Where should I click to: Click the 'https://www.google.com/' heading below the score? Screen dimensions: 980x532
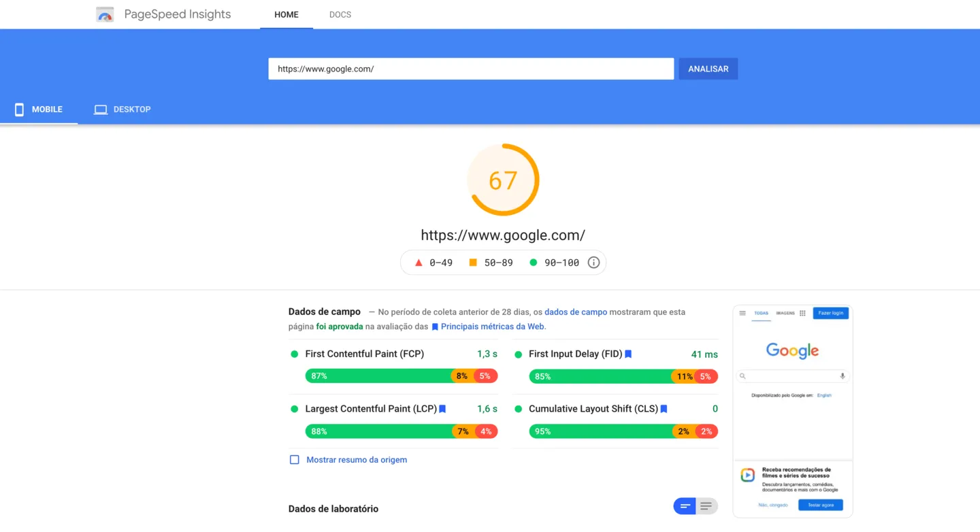(503, 235)
